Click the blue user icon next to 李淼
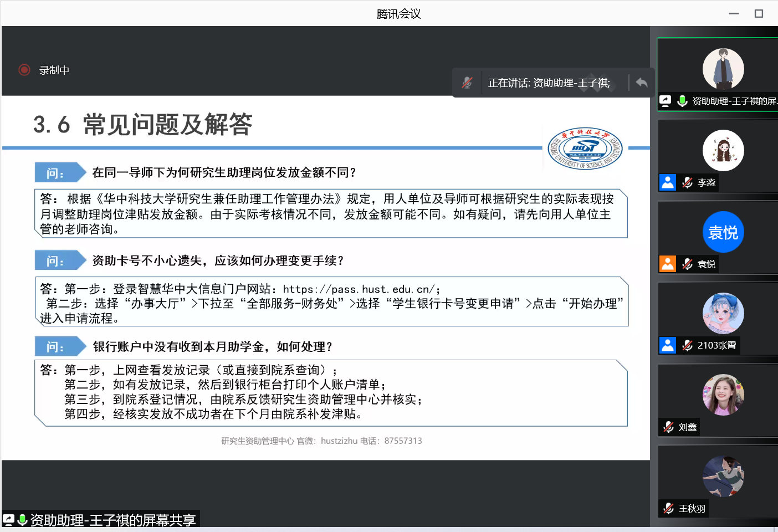Viewport: 778px width, 532px height. [x=668, y=182]
